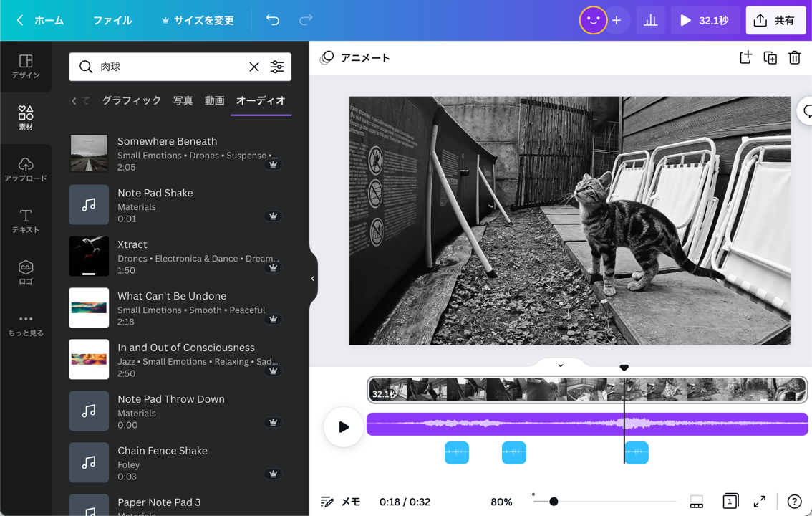
Task: Click crown icon on Note Pad Shake
Action: point(273,216)
